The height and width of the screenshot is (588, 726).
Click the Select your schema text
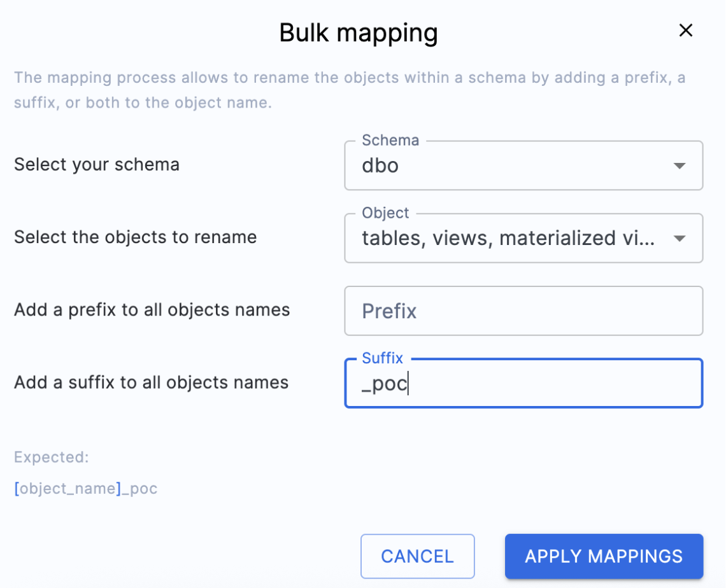(x=96, y=164)
